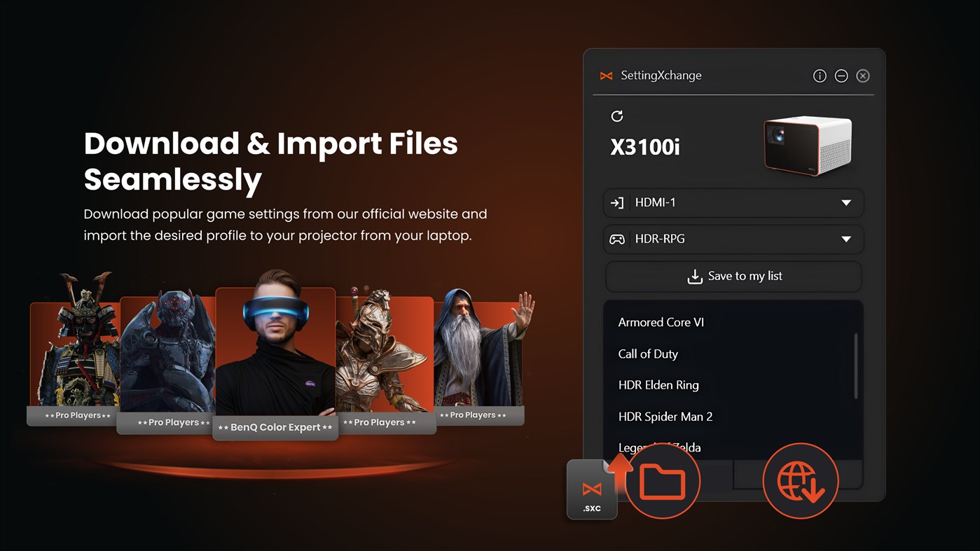Select the wizard Pro Players card
Image resolution: width=980 pixels, height=551 pixels.
tap(480, 357)
